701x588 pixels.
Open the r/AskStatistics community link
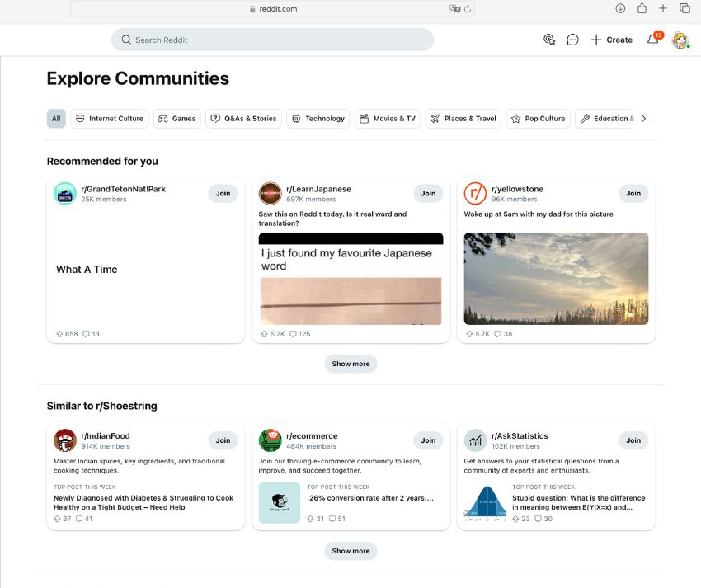[520, 436]
